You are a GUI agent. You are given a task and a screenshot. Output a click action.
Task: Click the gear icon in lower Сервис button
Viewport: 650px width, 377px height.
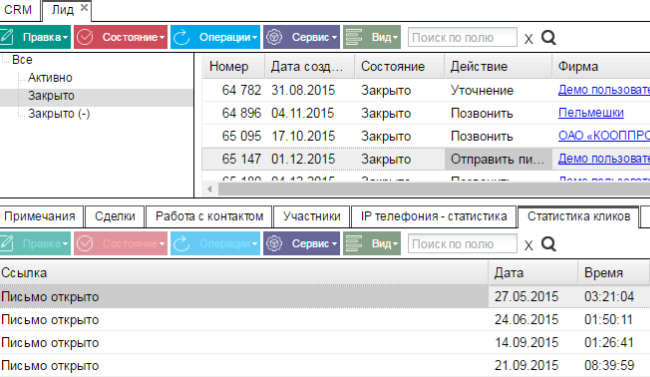[x=274, y=243]
